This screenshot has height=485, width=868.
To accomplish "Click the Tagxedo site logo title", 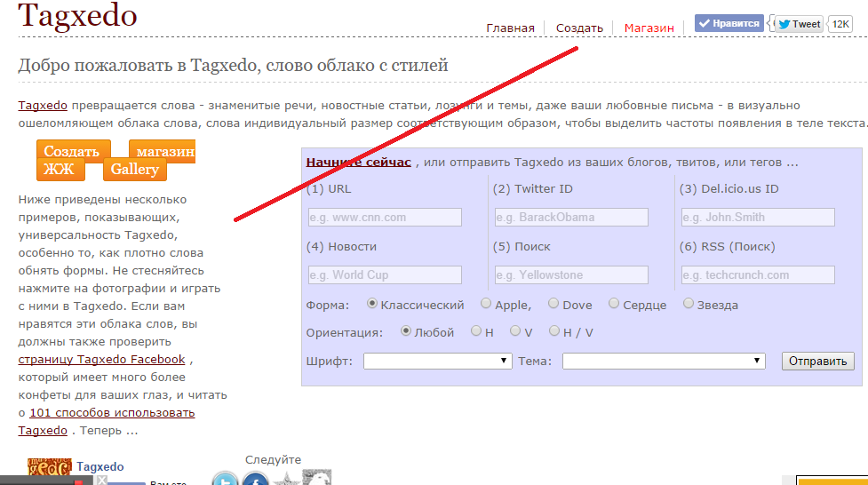I will (x=77, y=15).
